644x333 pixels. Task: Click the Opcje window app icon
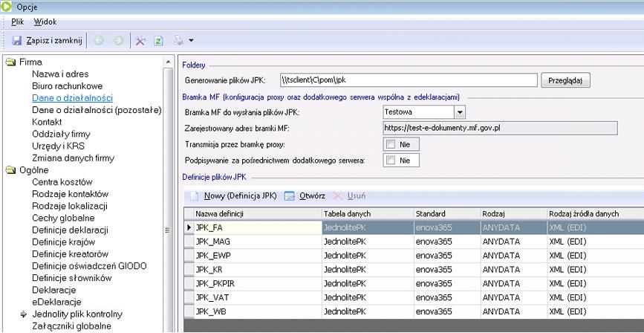click(x=5, y=6)
